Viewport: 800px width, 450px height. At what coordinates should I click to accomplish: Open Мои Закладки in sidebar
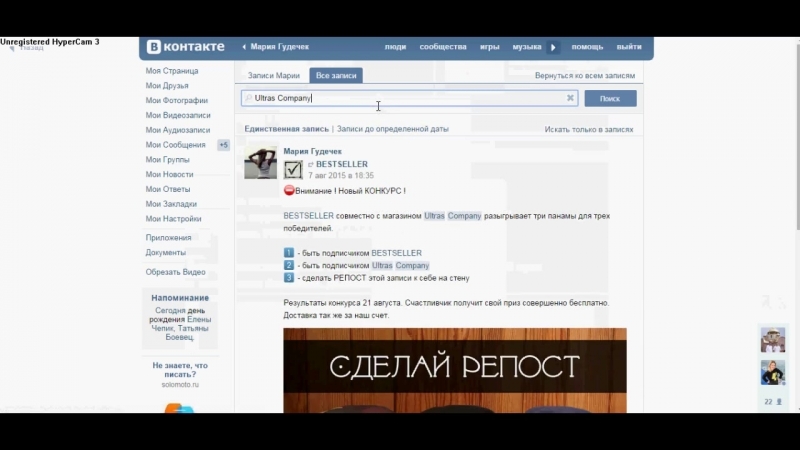point(171,204)
